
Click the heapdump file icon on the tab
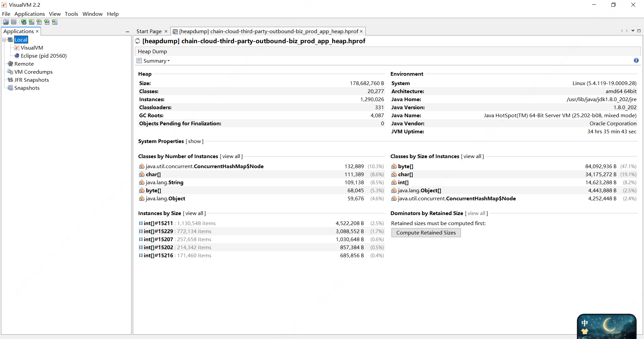point(175,31)
